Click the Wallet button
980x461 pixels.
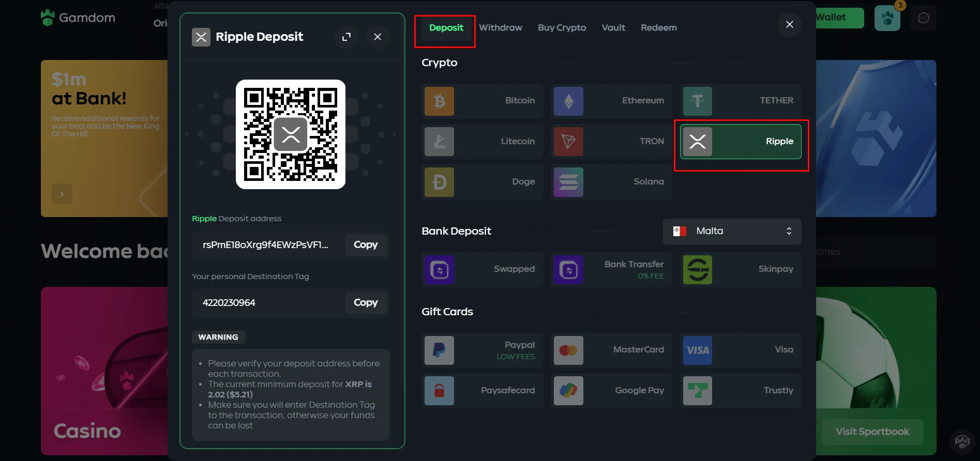(x=839, y=18)
